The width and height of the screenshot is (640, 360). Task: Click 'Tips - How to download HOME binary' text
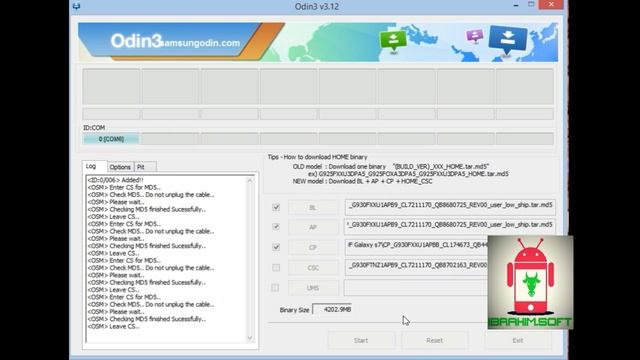click(317, 157)
